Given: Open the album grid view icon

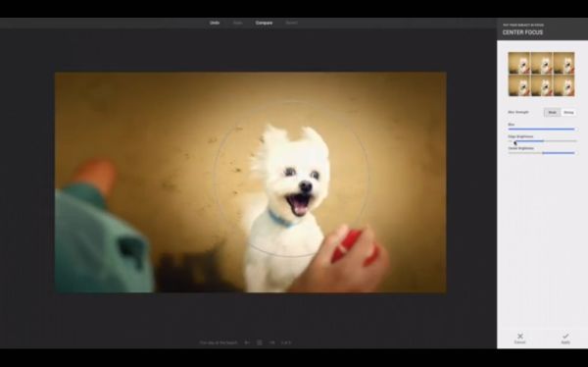Looking at the screenshot, I should (260, 342).
